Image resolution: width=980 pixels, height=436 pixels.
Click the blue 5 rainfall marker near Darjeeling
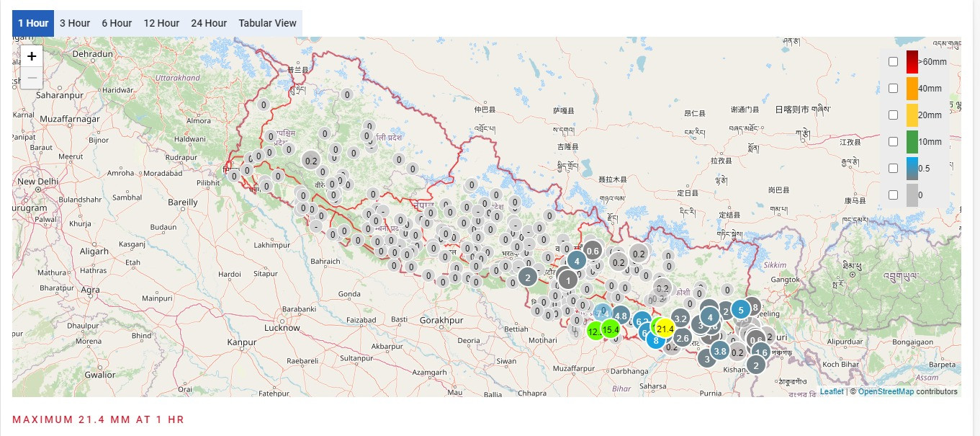[x=741, y=310]
